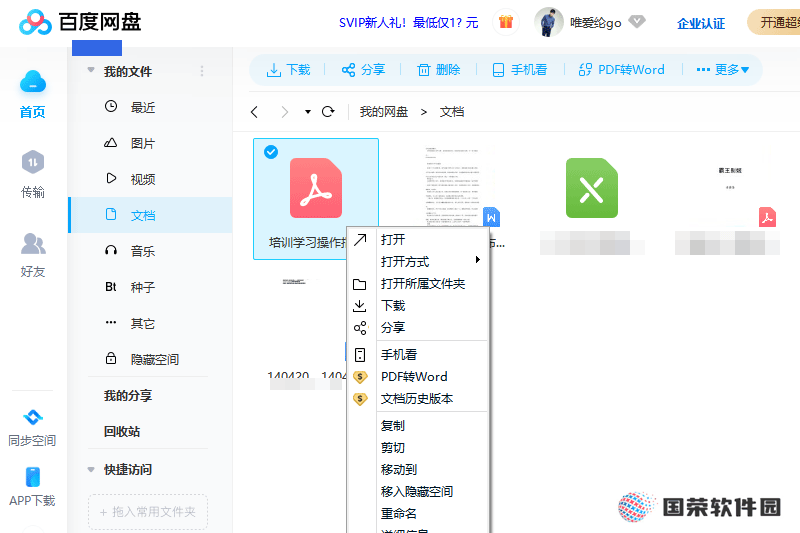Image resolution: width=800 pixels, height=533 pixels.
Task: Choose 移入隐藏空间 in the context menu
Action: 418,492
